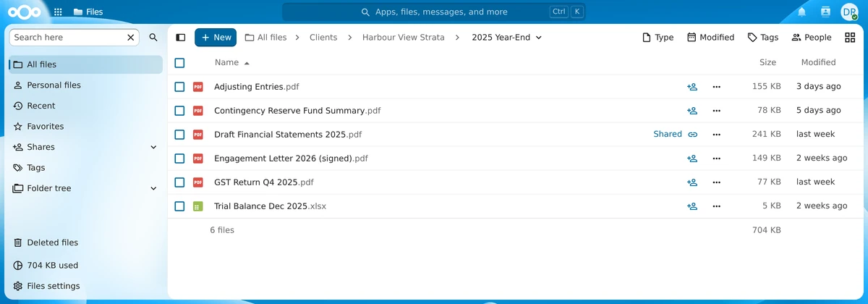868x304 pixels.
Task: Open Personal files in sidebar
Action: (x=85, y=85)
